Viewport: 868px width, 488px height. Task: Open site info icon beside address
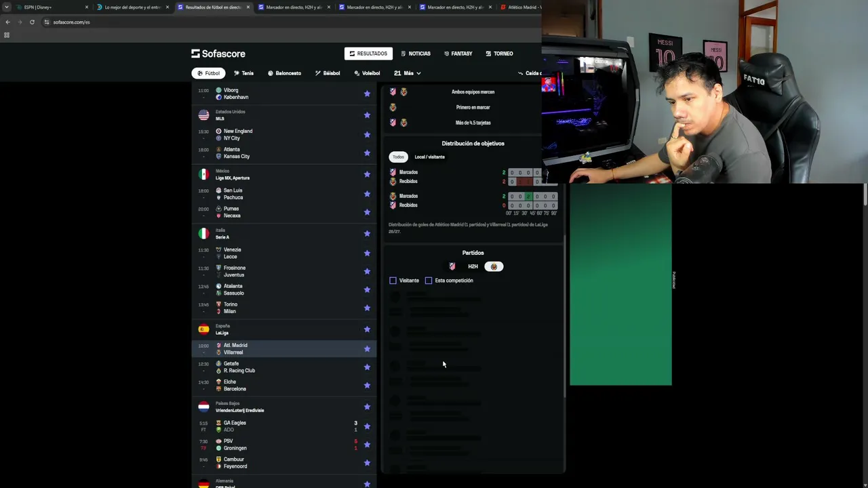coord(46,22)
